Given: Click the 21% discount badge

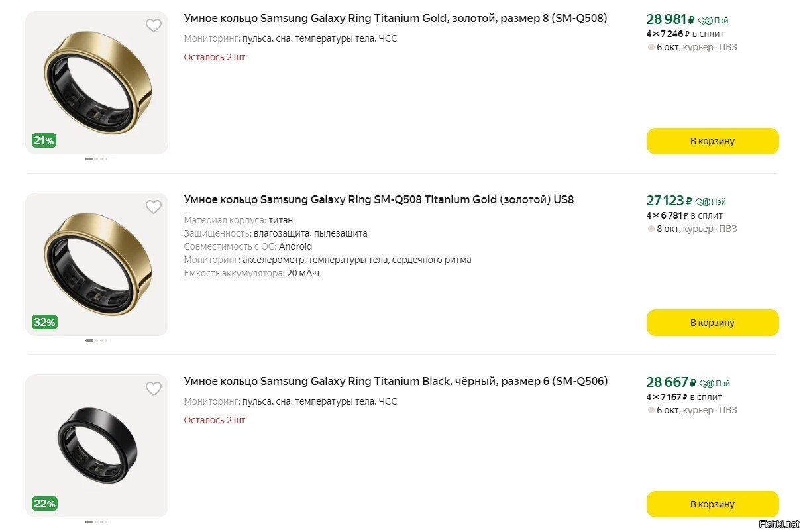Looking at the screenshot, I should tap(44, 140).
